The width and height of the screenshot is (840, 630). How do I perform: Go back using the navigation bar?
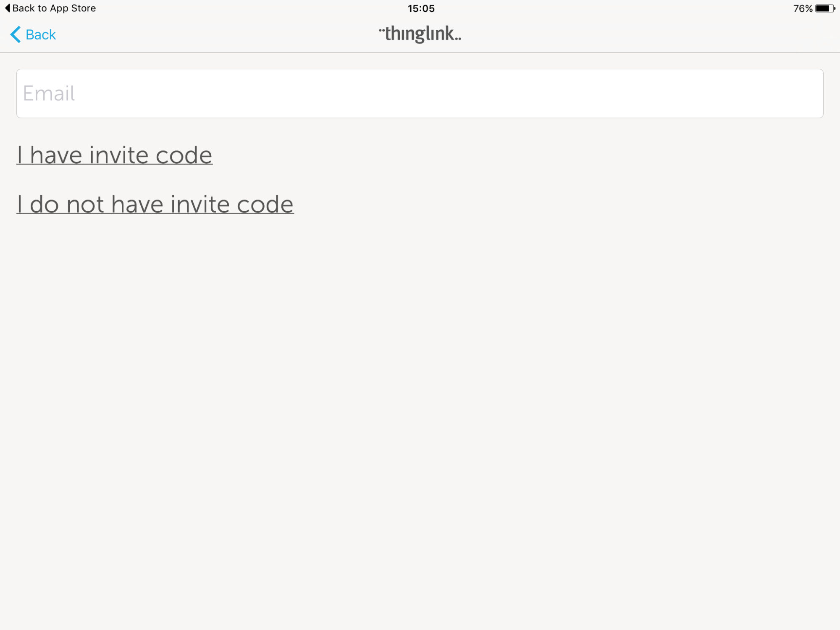(34, 34)
